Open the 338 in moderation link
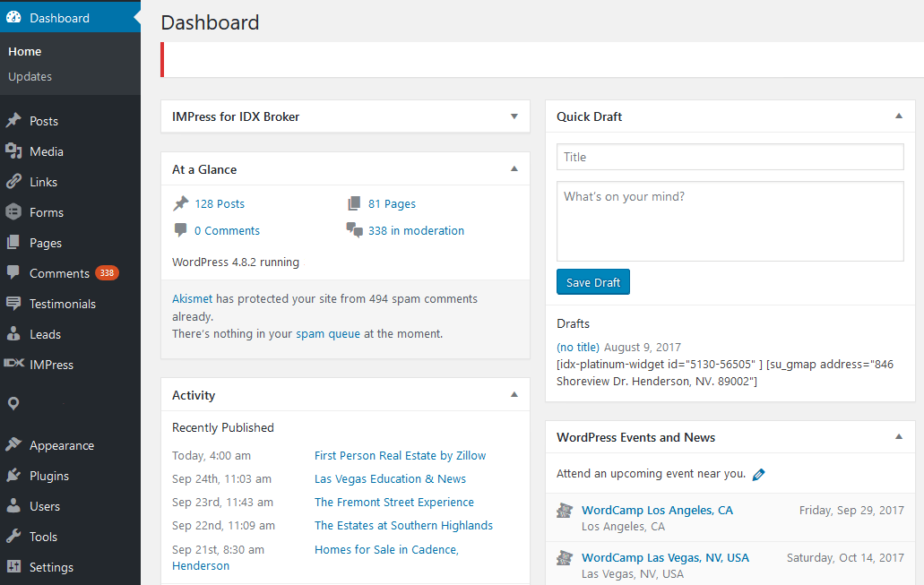 416,231
